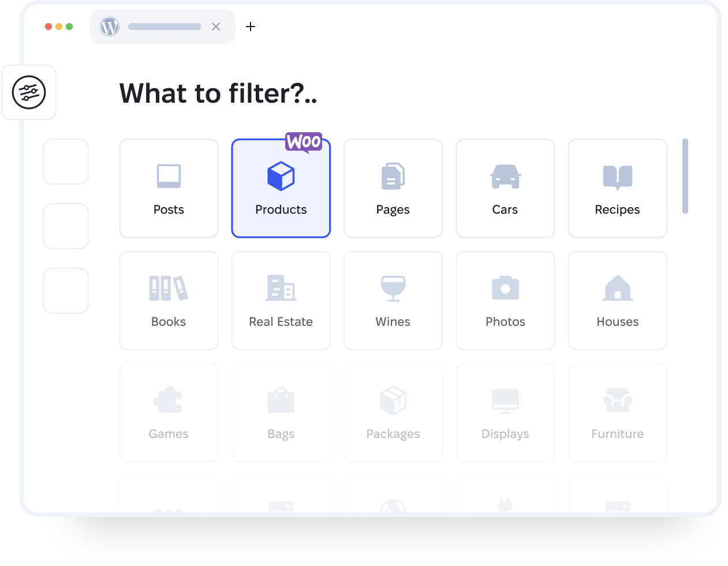728x566 pixels.
Task: Click the vertical scrollbar thumb
Action: 685,176
